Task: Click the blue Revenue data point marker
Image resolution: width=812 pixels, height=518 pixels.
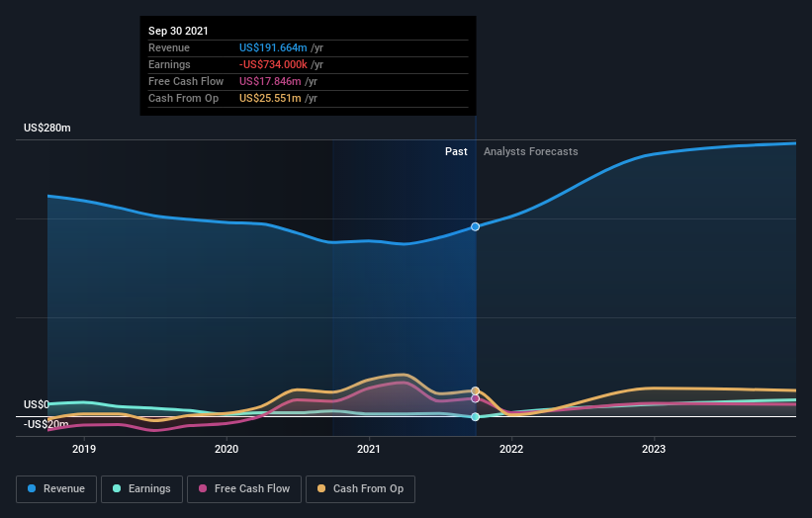Action: tap(475, 226)
